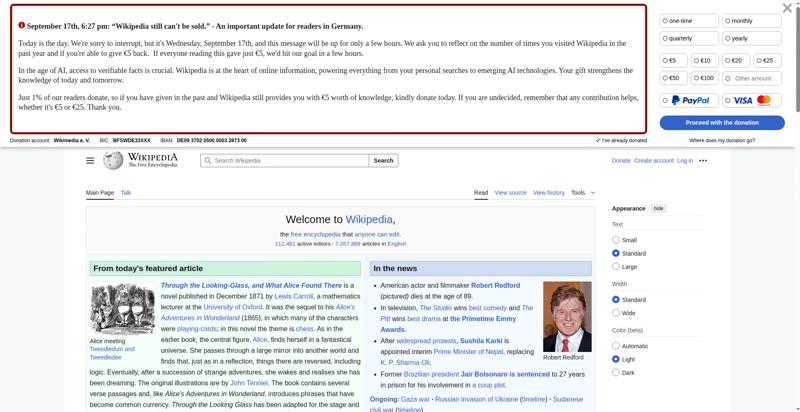Click the PayPal logo

(x=690, y=100)
